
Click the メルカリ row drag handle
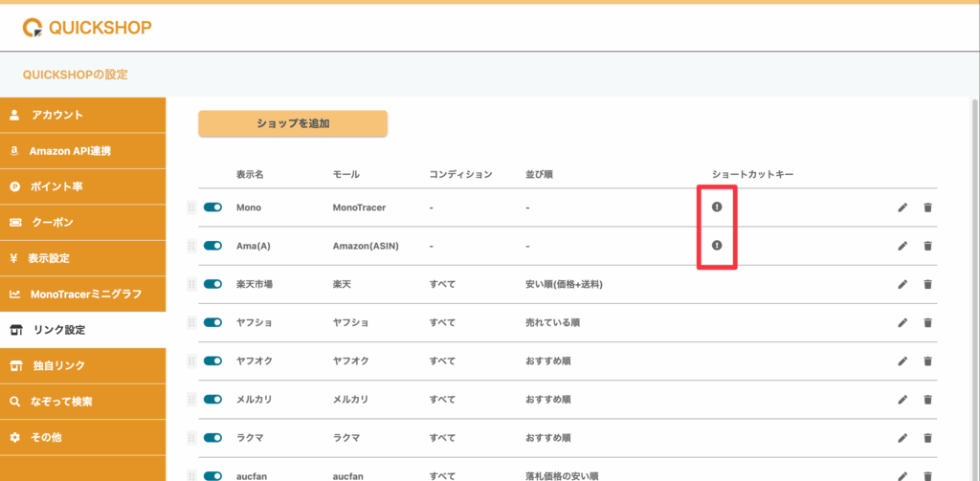(191, 400)
